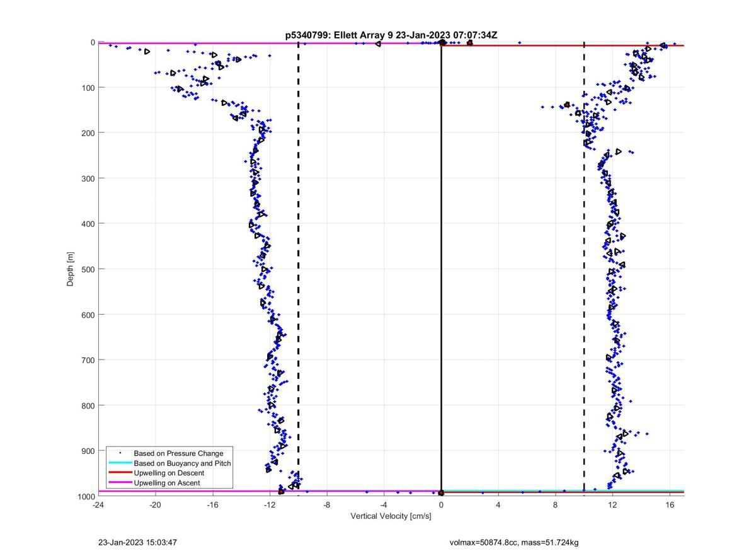Click the timestamp '23-Jan-2023 15:03:47'
The image size is (756, 558).
click(137, 542)
